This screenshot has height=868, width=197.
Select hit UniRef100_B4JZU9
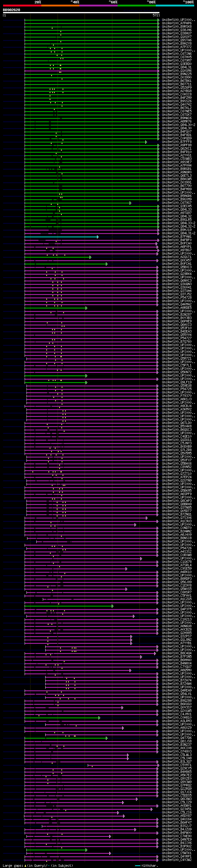176,830
